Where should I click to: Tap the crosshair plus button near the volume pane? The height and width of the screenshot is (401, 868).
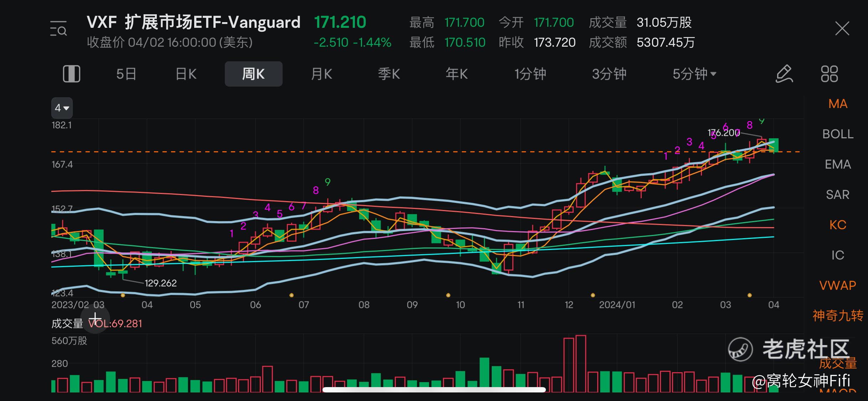click(x=95, y=318)
